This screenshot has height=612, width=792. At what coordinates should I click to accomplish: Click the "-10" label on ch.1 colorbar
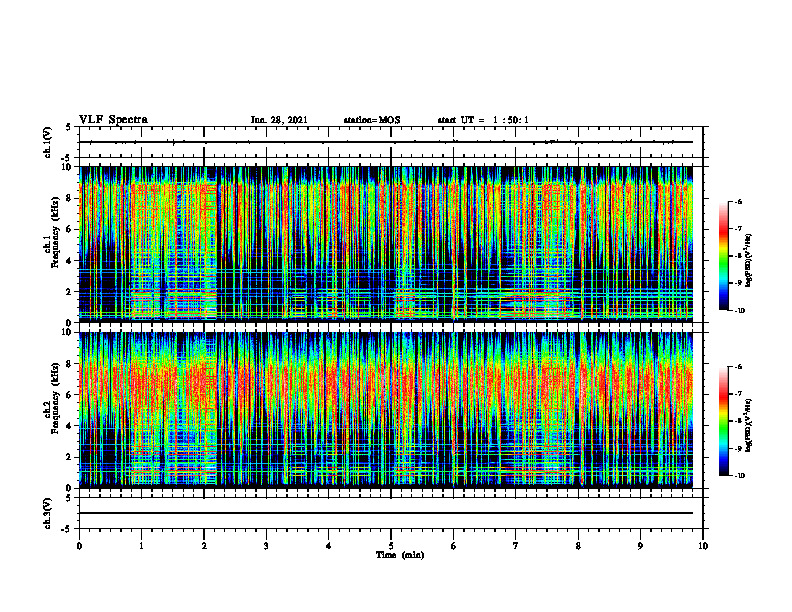point(739,311)
